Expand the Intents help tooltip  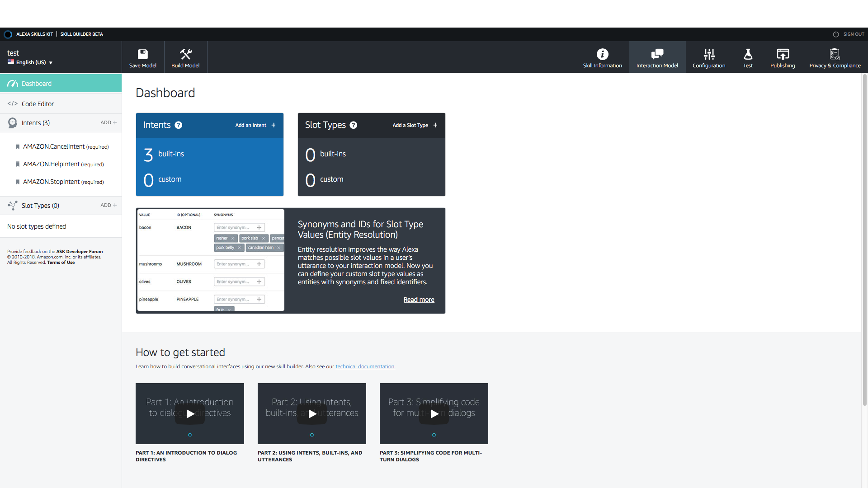click(178, 125)
